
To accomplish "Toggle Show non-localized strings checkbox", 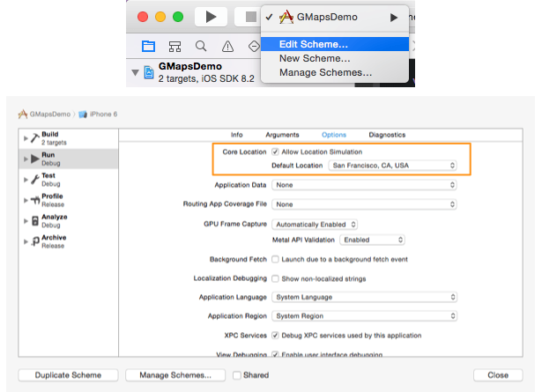I will 276,279.
